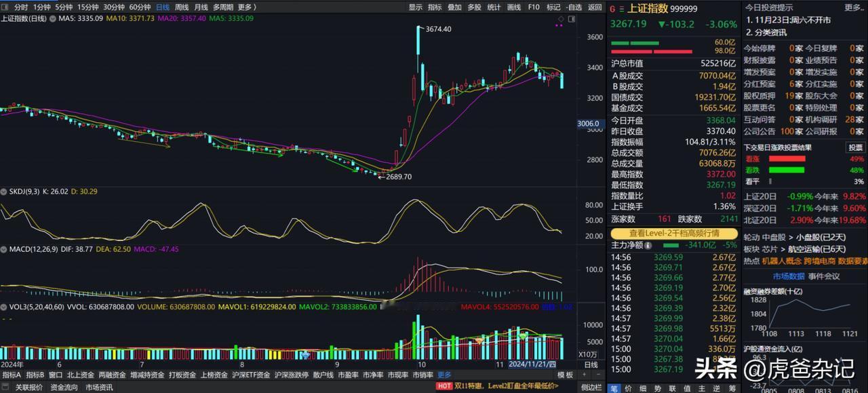Viewport: 868px width, 393px height.
Task: Switch to 分时 intraday chart
Action: point(21,7)
